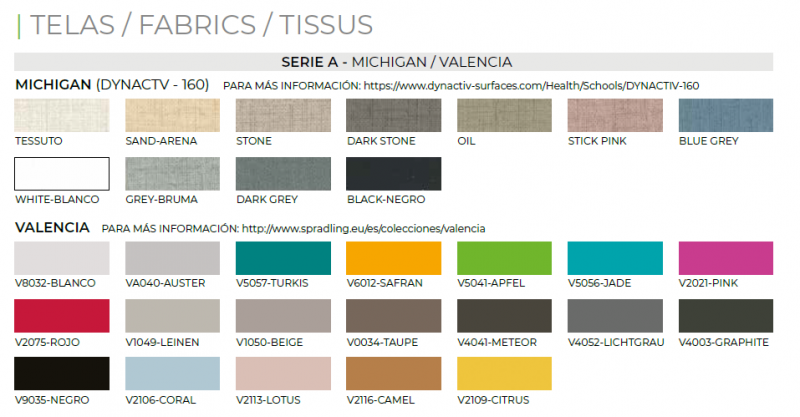800x417 pixels.
Task: Select the White-Blanco swatch
Action: (x=62, y=174)
